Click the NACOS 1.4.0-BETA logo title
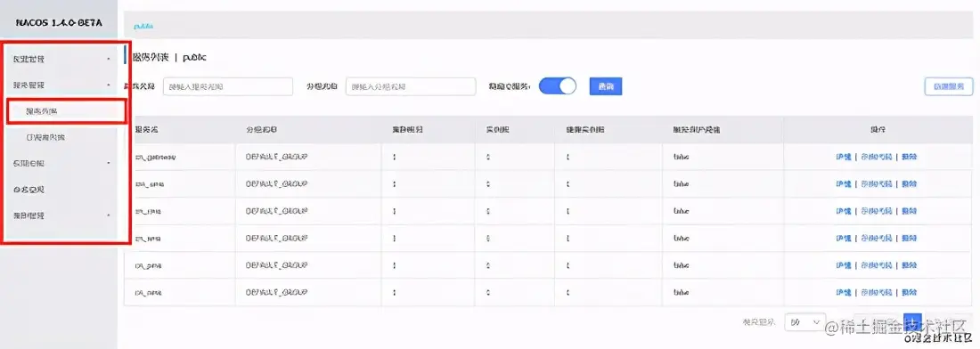 click(59, 22)
